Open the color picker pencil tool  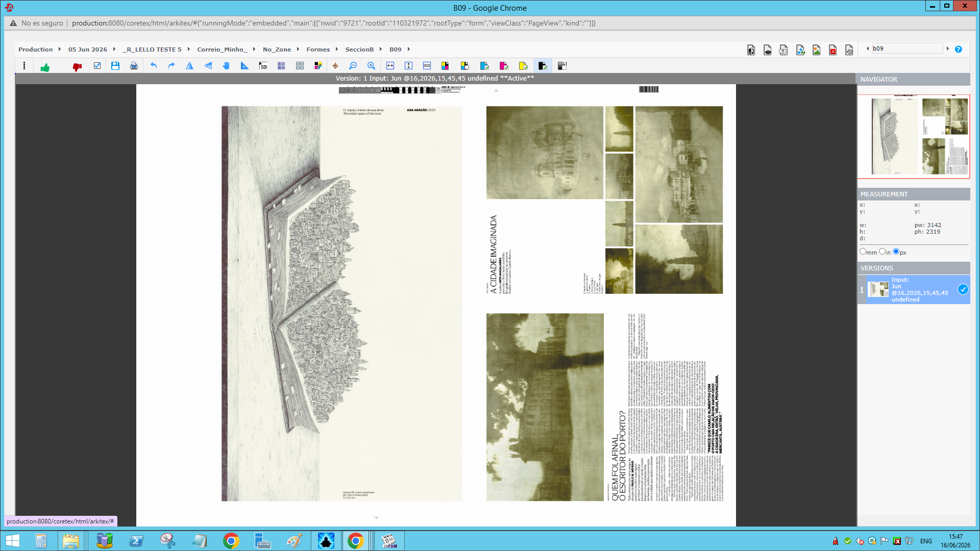point(318,66)
